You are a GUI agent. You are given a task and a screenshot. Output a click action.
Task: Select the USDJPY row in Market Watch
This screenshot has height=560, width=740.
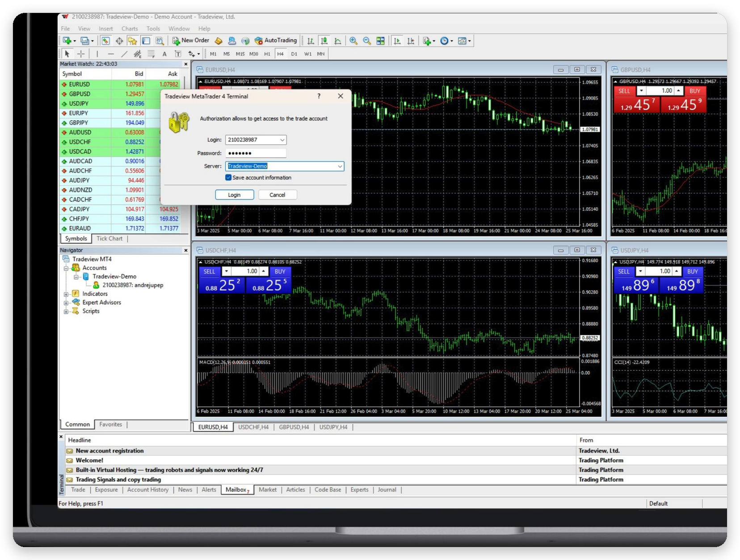pyautogui.click(x=120, y=104)
